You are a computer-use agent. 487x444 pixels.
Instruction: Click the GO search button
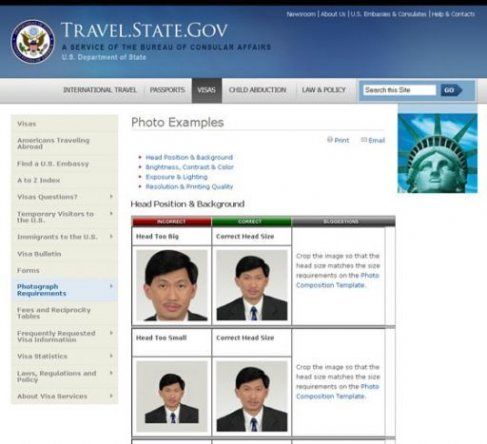click(x=451, y=90)
